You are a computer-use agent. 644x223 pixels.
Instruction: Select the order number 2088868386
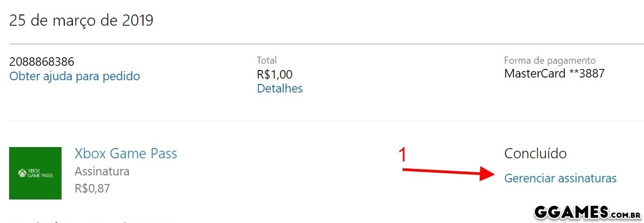[42, 61]
